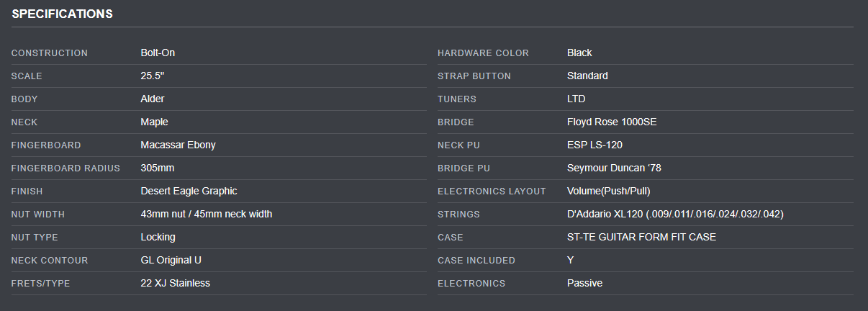
Task: Click the LTD tuners value
Action: 576,99
